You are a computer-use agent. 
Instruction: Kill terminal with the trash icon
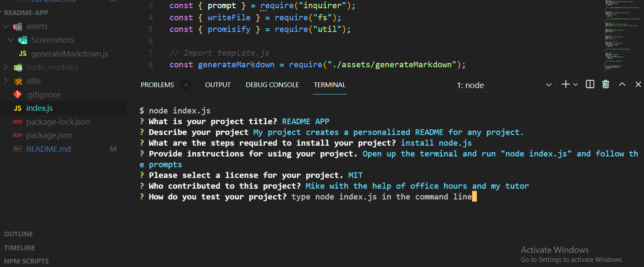click(606, 85)
